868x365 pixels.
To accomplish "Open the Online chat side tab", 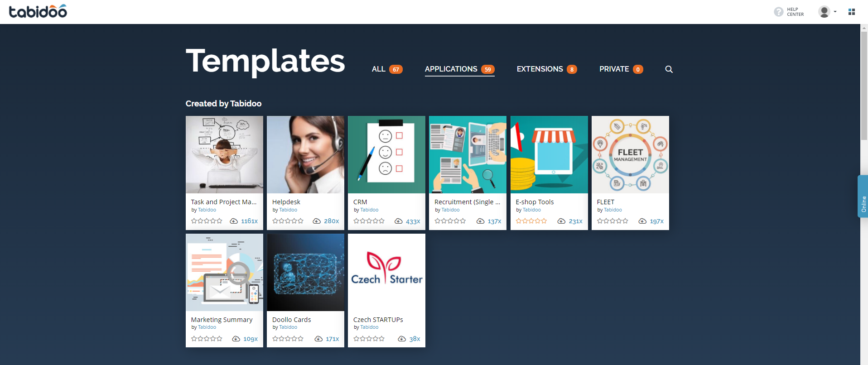I will (863, 197).
